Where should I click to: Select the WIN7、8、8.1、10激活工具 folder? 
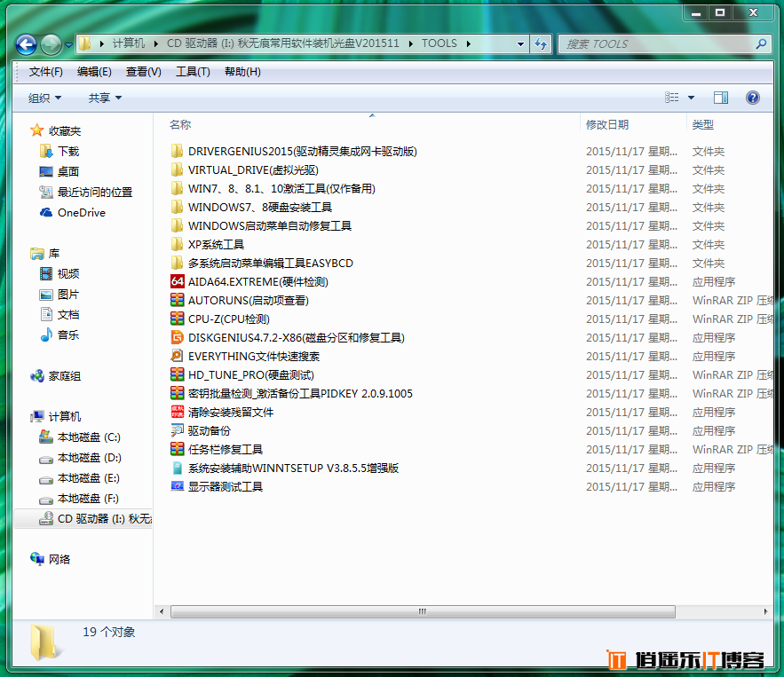pos(281,189)
